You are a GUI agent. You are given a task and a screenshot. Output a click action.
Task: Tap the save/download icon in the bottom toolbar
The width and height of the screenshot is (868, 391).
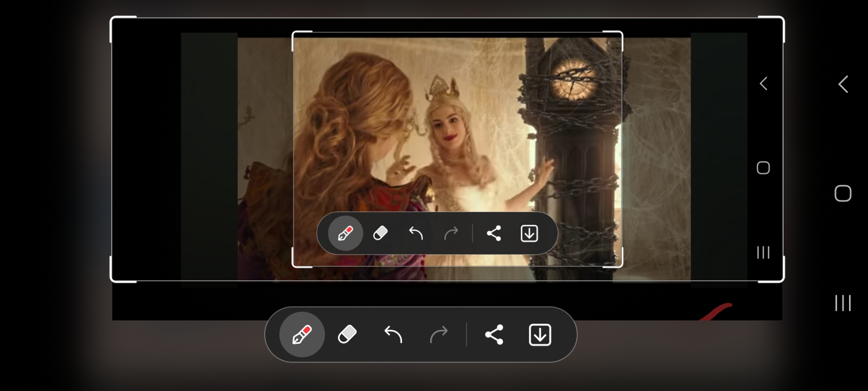pyautogui.click(x=540, y=335)
